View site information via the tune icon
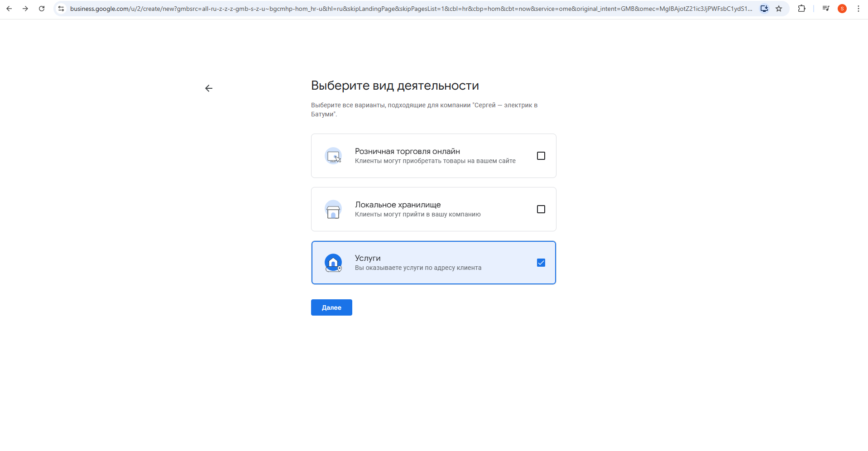The image size is (868, 451). pos(61,9)
